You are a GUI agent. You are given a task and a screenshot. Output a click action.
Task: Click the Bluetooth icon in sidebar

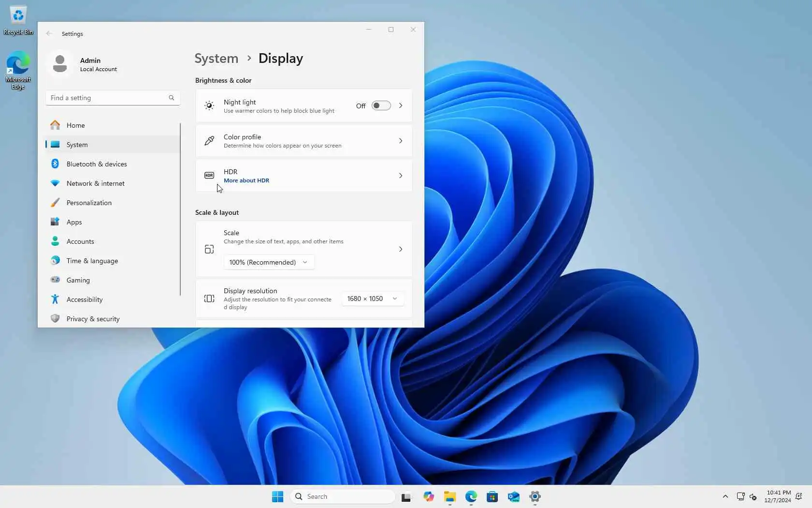point(55,164)
